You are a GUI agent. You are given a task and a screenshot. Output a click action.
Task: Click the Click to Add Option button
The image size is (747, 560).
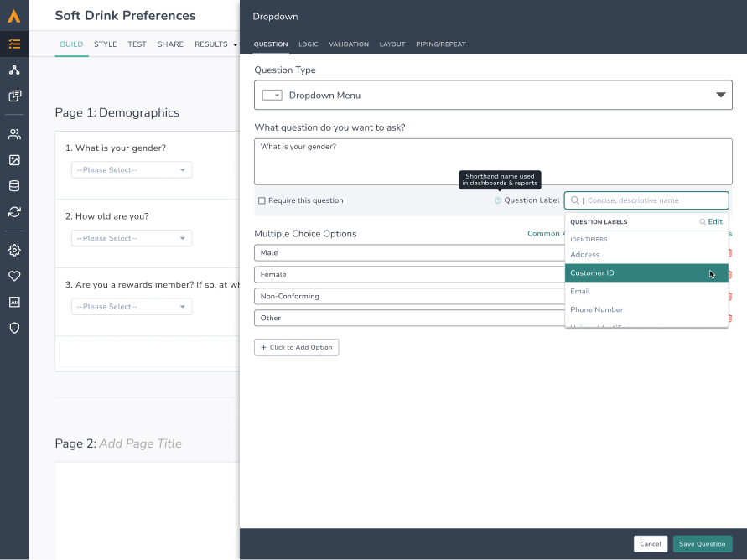point(296,347)
